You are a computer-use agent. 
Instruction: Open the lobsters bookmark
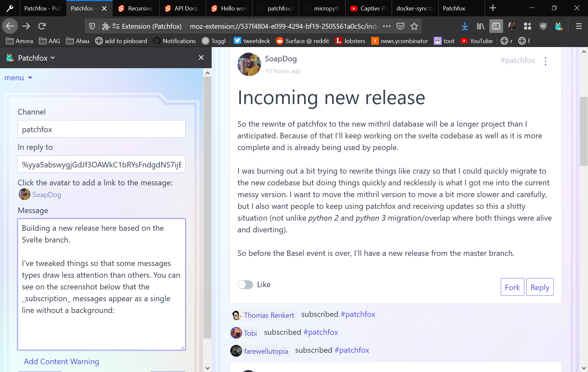tap(350, 41)
